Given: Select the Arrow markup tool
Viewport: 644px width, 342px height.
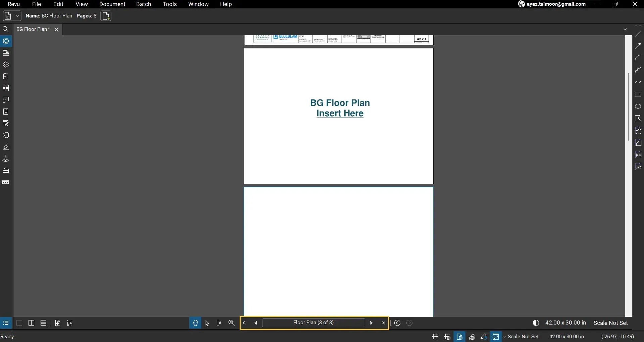Looking at the screenshot, I should tap(638, 45).
